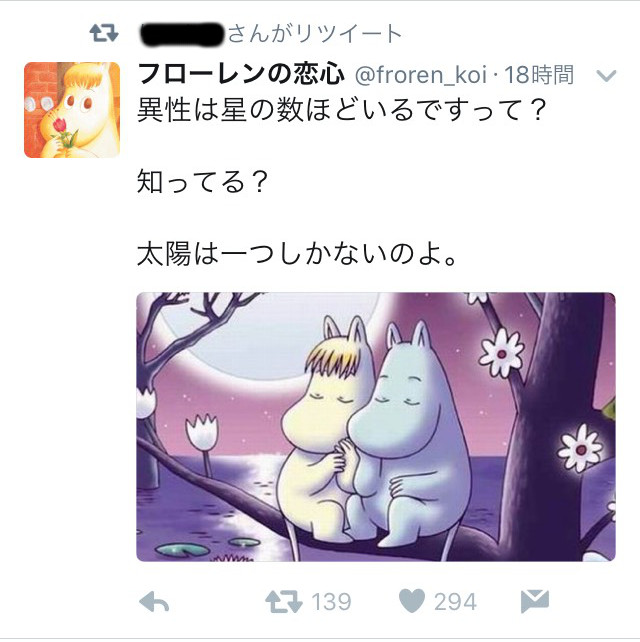Open the tweet options chevron dropdown
The image size is (640, 642).
(606, 76)
